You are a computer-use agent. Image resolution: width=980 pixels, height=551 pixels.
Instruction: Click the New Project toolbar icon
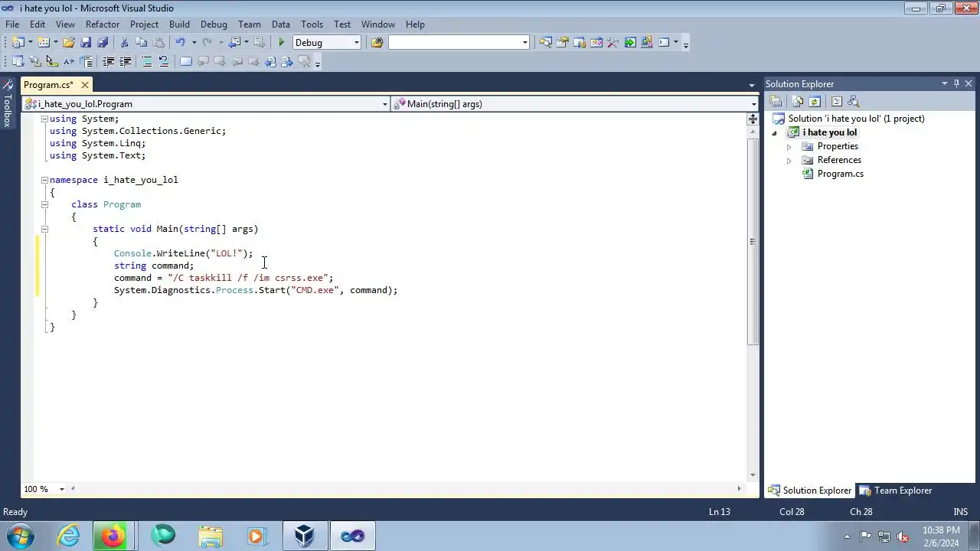[18, 43]
